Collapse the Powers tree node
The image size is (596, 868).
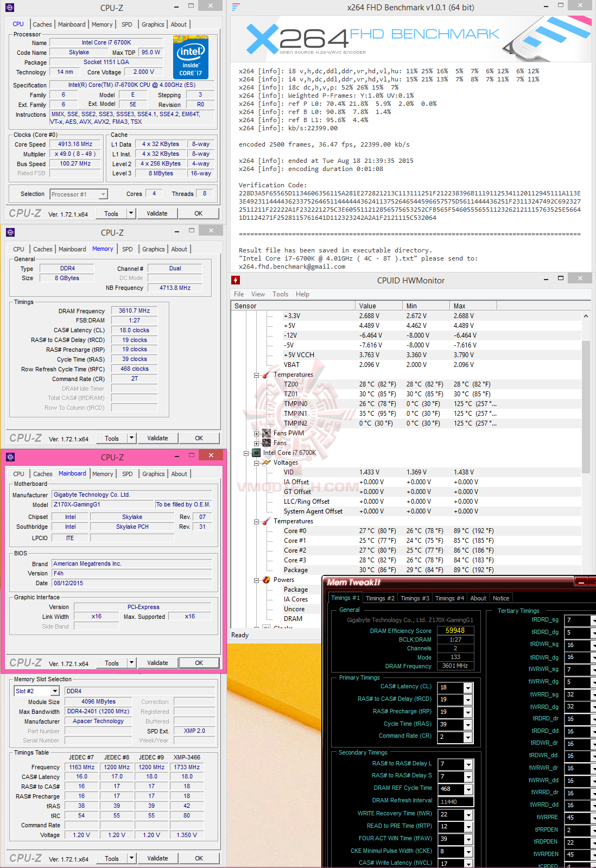point(256,580)
